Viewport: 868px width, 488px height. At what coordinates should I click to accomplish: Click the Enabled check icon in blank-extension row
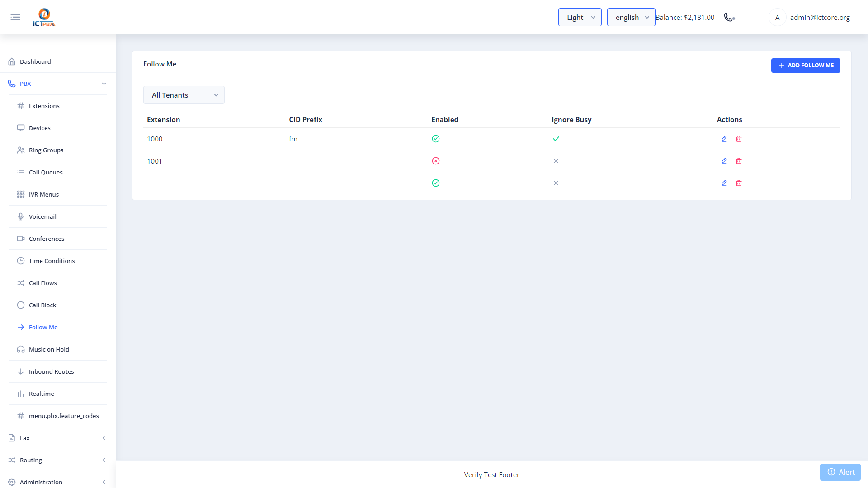pos(436,183)
